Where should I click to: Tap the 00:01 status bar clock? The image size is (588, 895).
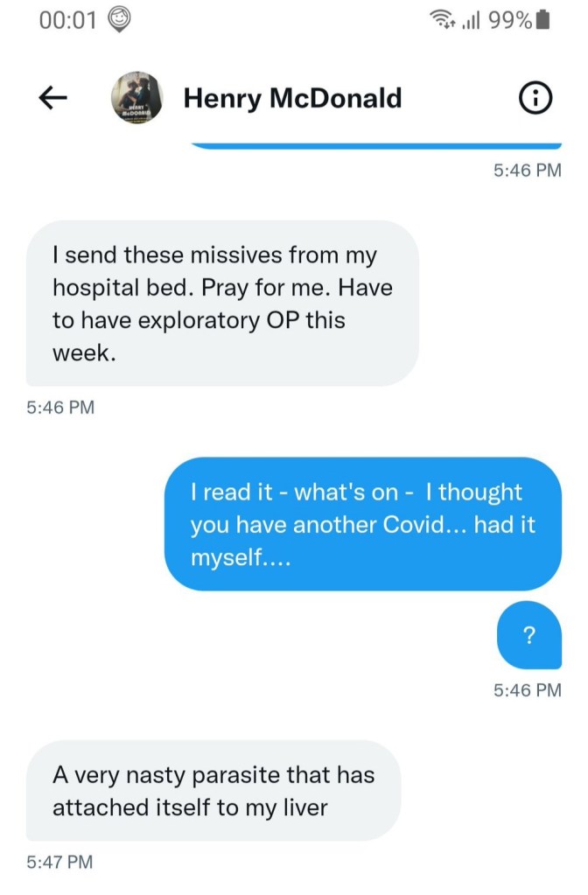pos(67,19)
